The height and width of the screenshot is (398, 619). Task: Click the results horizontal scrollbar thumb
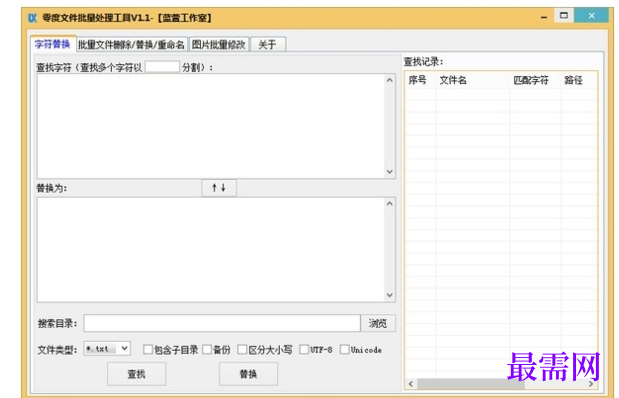click(471, 383)
